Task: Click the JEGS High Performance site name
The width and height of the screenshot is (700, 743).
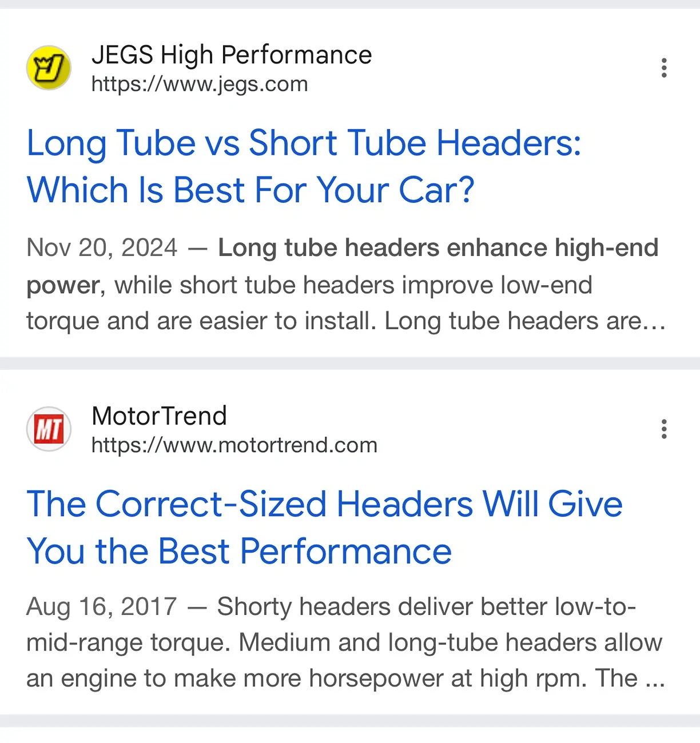Action: [232, 55]
